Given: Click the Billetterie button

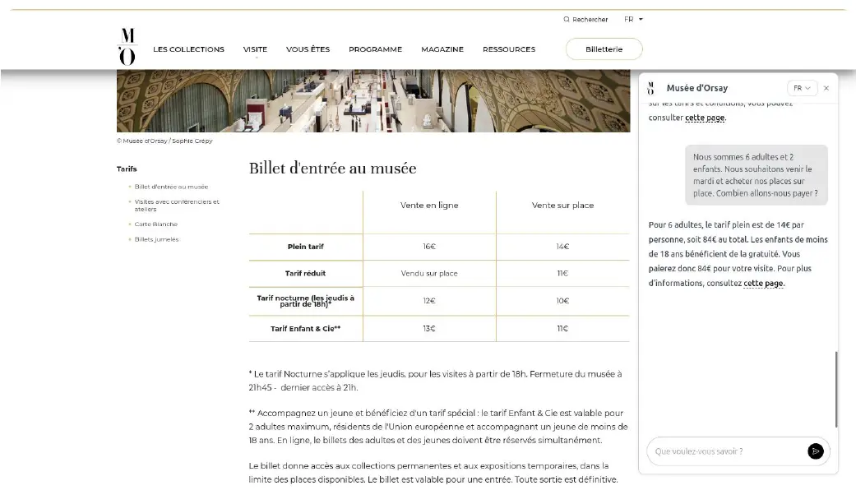Looking at the screenshot, I should [604, 49].
